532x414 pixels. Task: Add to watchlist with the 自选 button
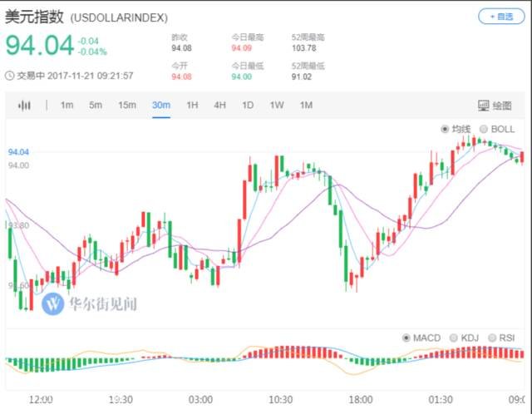pos(501,17)
